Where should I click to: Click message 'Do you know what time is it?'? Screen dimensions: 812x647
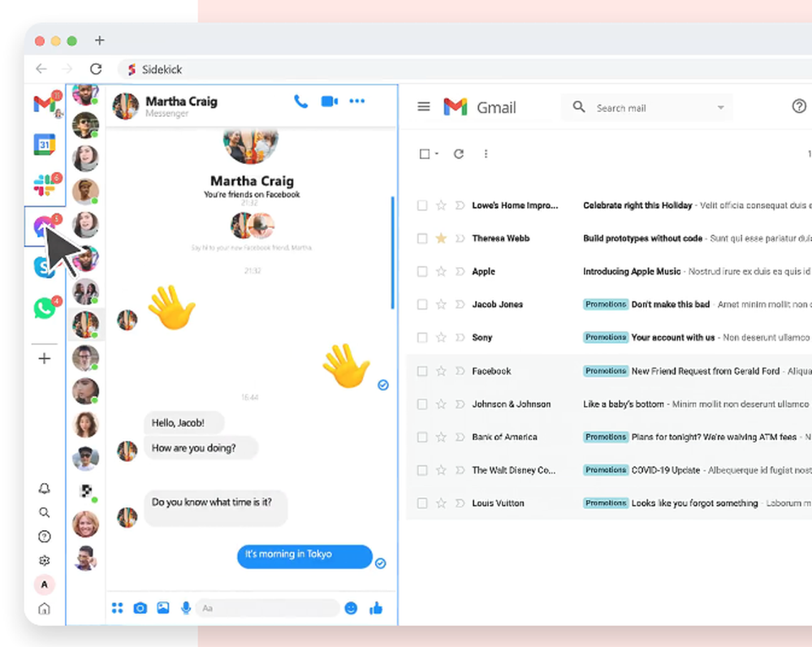click(215, 508)
